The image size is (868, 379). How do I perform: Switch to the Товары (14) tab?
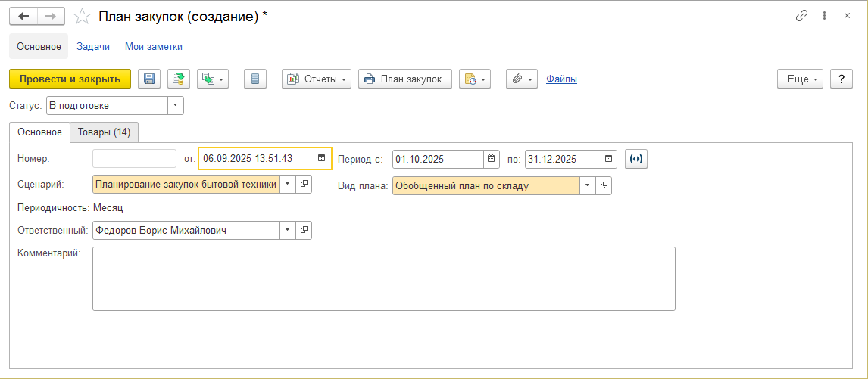coord(104,132)
